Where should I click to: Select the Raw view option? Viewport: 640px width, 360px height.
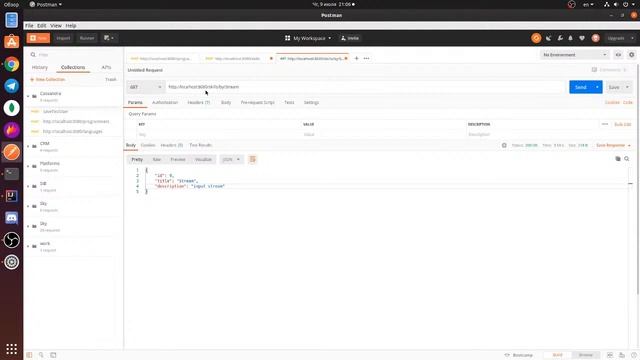(157, 160)
